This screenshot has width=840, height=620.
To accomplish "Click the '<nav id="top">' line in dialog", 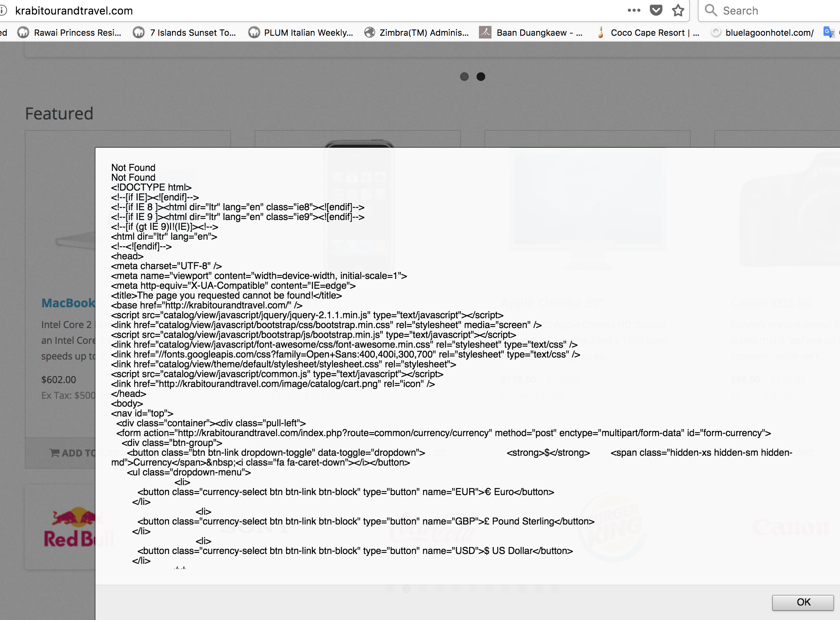I will (x=142, y=413).
